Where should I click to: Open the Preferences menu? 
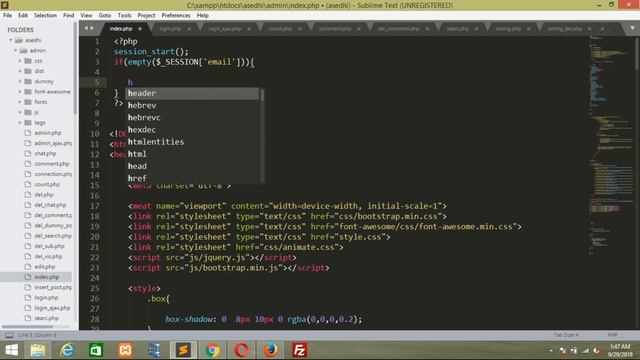tap(176, 15)
